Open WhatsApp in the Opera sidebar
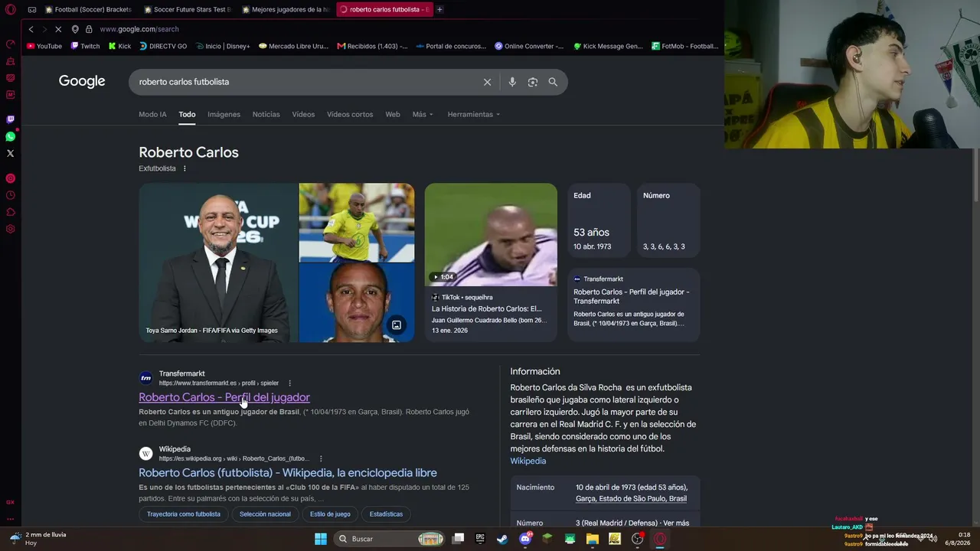 pos(11,136)
